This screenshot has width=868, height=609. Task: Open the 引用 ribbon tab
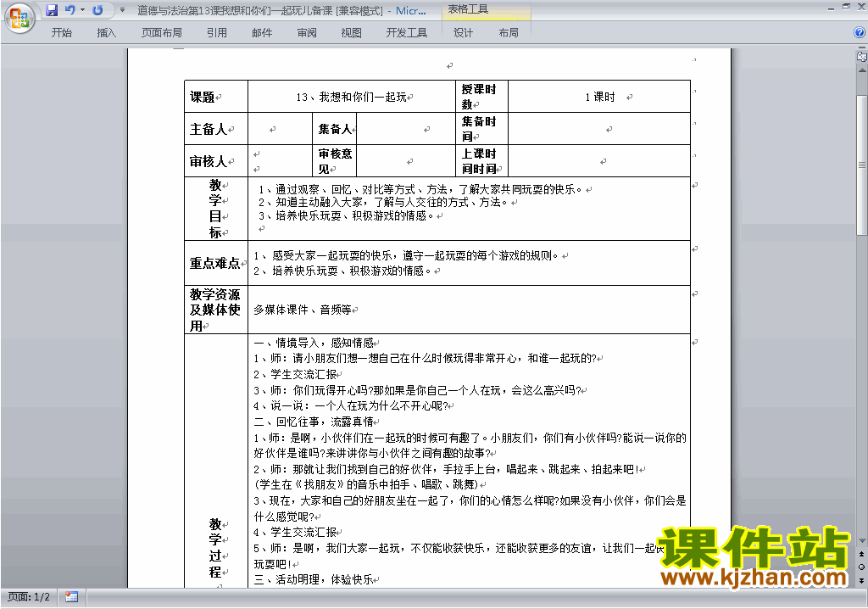(x=216, y=33)
